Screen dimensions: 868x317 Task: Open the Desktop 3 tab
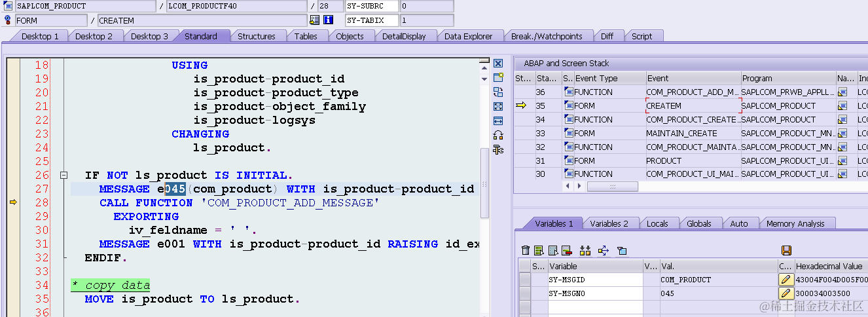click(x=149, y=37)
